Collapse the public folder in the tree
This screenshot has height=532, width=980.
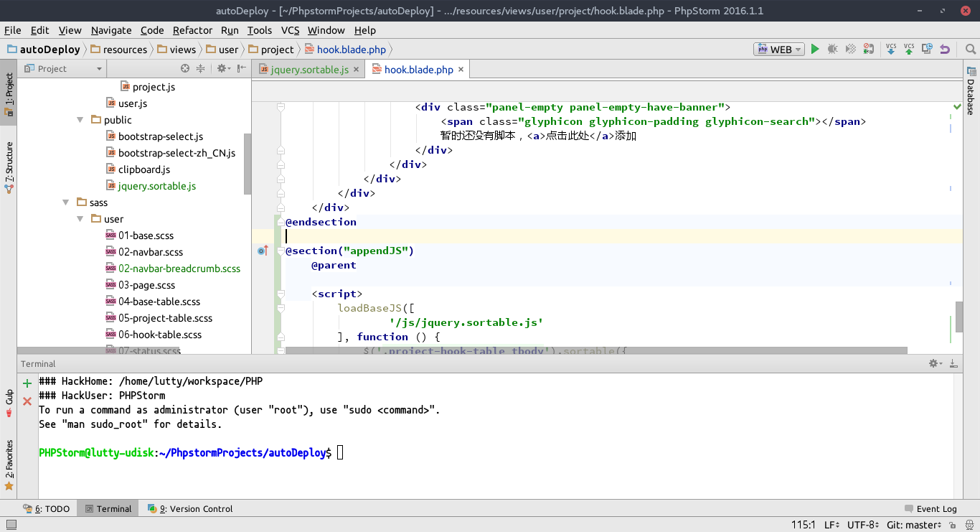point(80,119)
